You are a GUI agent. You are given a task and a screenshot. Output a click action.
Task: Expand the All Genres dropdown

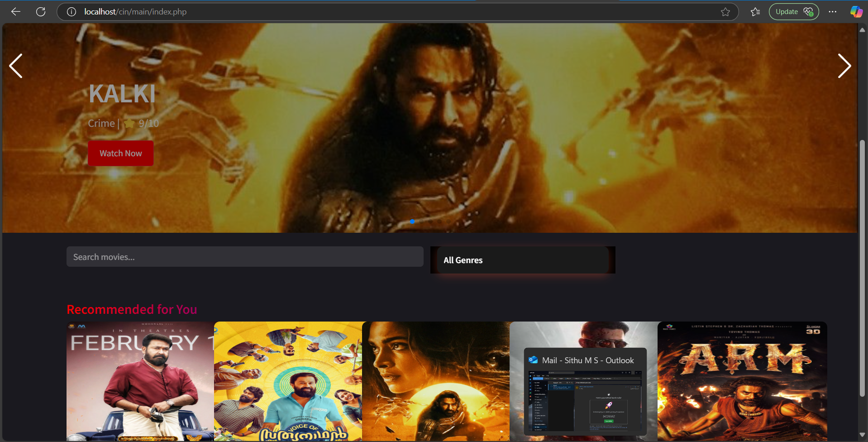click(x=522, y=260)
